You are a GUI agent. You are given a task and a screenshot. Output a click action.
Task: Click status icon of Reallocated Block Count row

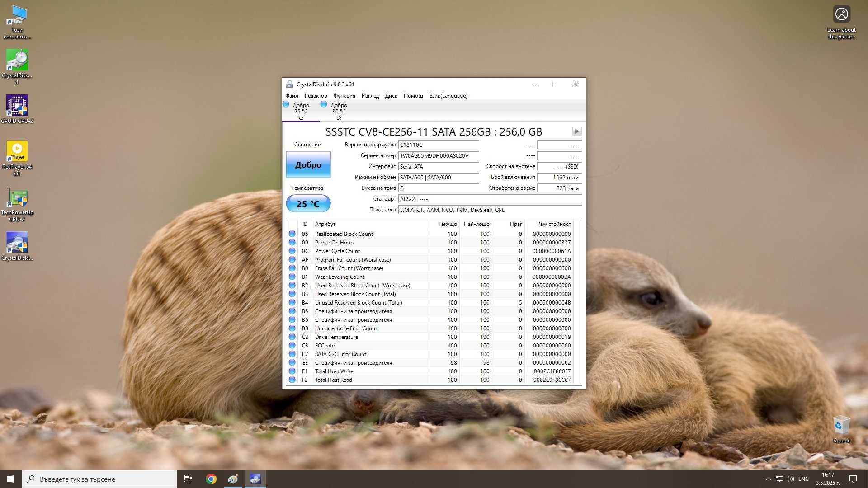(292, 234)
